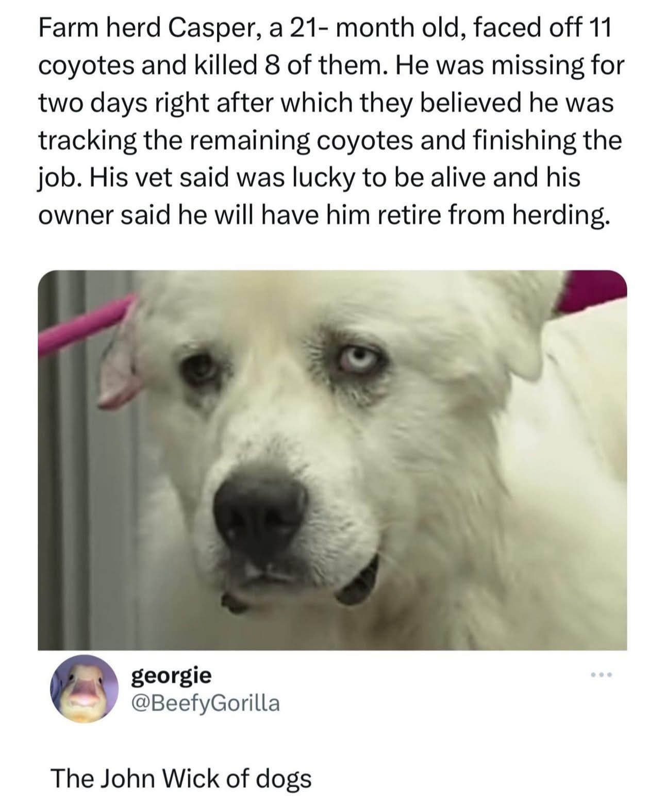
Task: Tap the pink leash in the photo
Action: point(82,323)
